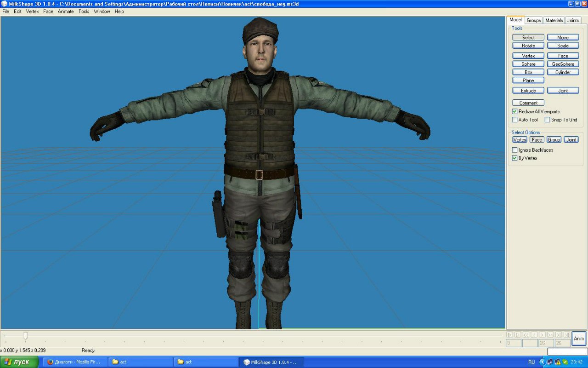Click the Comment button
The height and width of the screenshot is (368, 588).
click(x=528, y=103)
